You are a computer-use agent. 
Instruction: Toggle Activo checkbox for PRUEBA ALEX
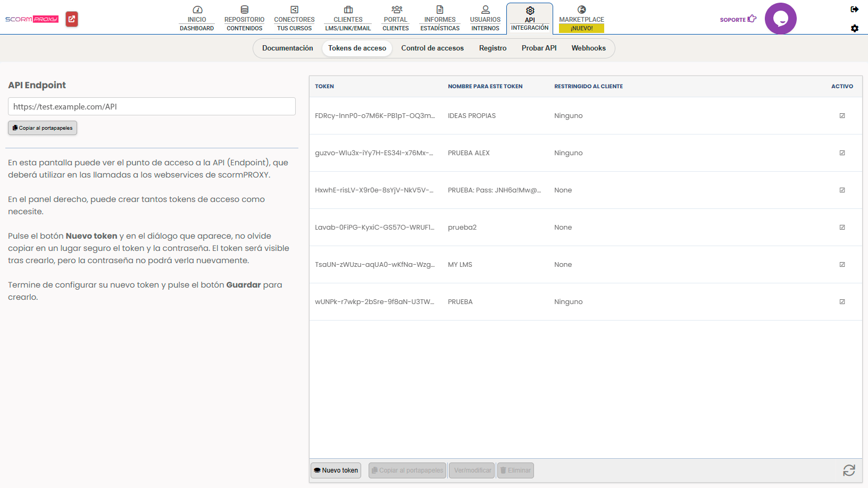click(842, 153)
